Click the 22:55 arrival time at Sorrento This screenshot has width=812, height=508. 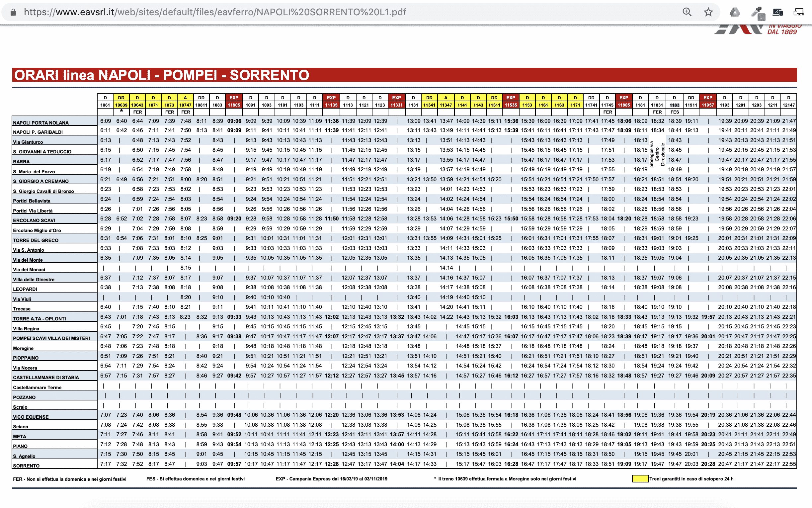(789, 464)
